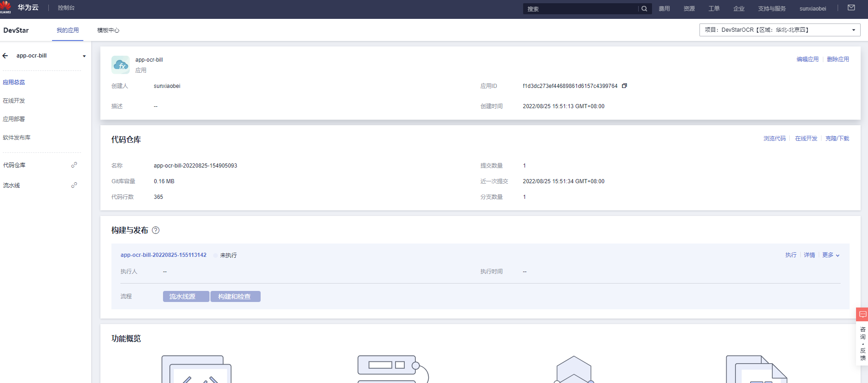Open 工单 menu in top bar

(714, 9)
